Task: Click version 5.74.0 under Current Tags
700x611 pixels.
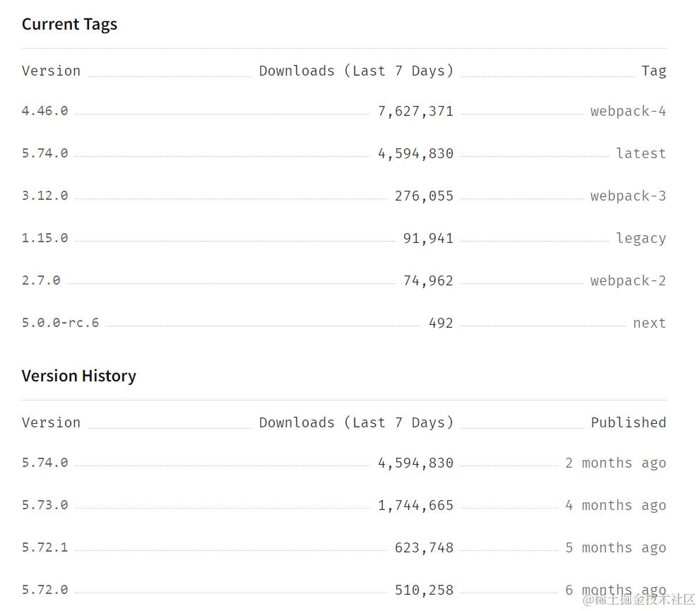Action: 45,153
